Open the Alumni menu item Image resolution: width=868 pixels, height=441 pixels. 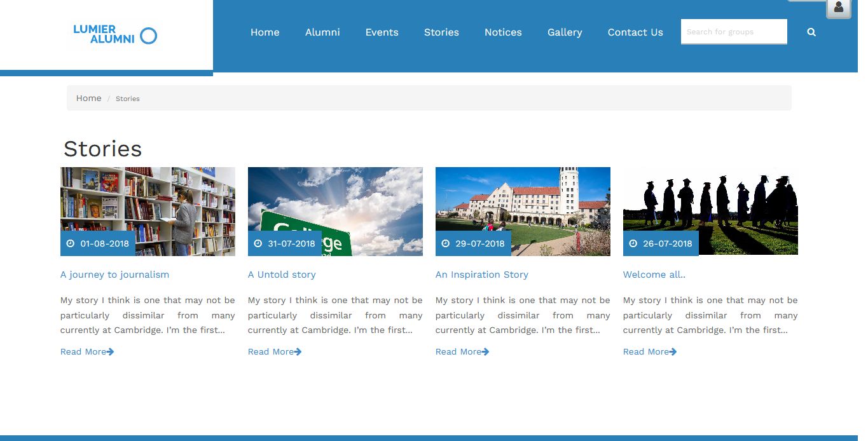tap(322, 32)
